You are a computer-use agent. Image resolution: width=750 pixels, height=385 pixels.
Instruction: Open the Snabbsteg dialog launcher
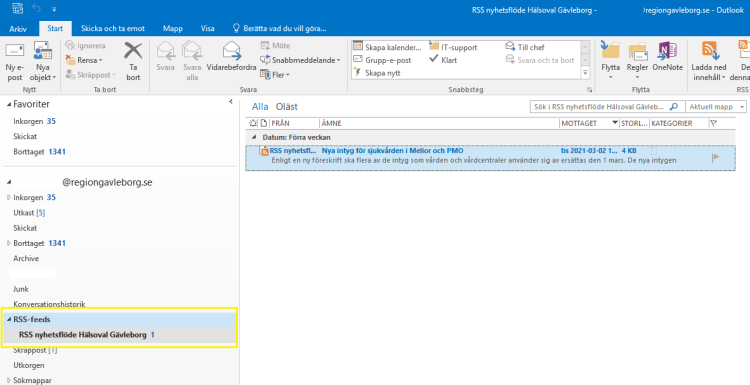pyautogui.click(x=589, y=89)
